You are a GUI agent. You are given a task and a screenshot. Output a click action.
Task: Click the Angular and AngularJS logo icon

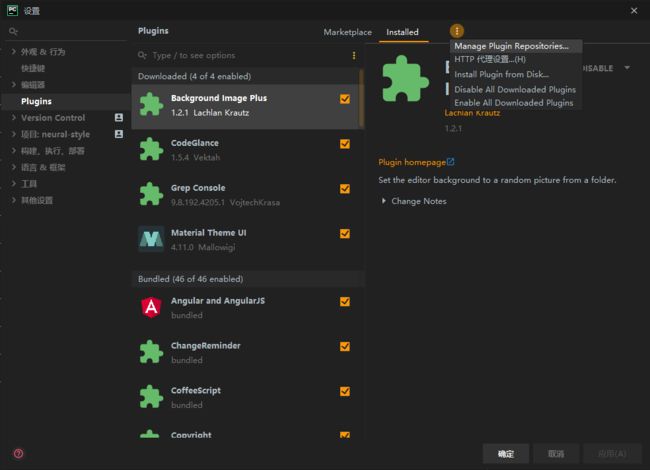(151, 307)
